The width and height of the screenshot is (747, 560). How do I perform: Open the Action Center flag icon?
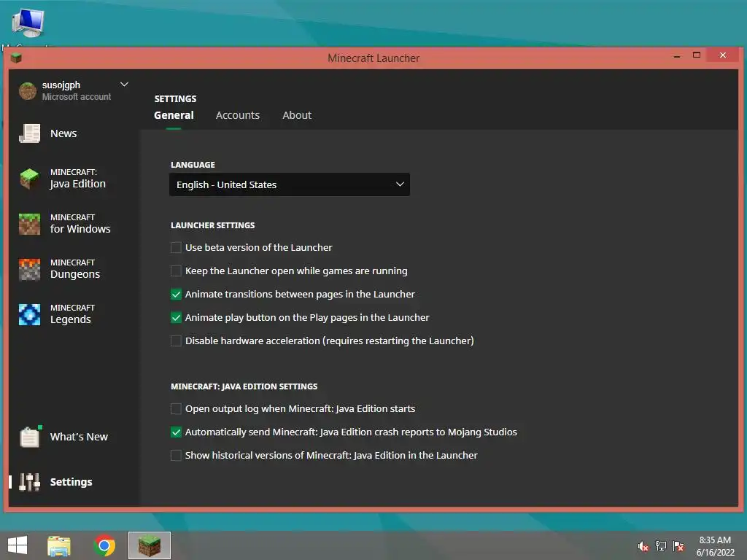pyautogui.click(x=678, y=546)
